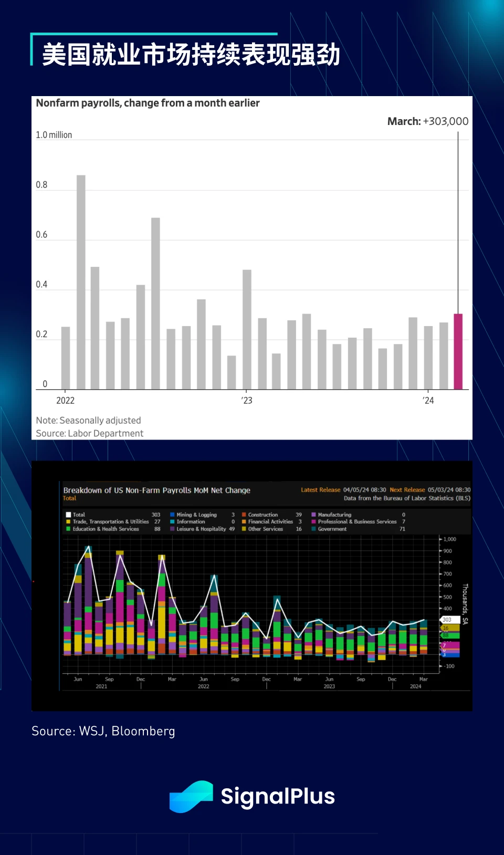The height and width of the screenshot is (855, 504).
Task: Click the Construction legend marker
Action: pos(244,515)
